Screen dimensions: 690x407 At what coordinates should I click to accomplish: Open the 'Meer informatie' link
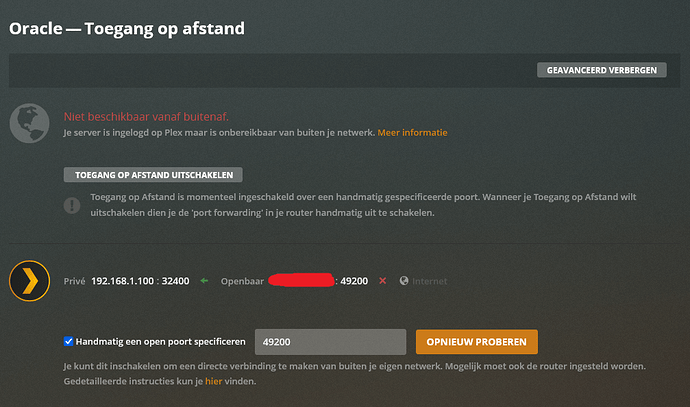click(x=412, y=132)
